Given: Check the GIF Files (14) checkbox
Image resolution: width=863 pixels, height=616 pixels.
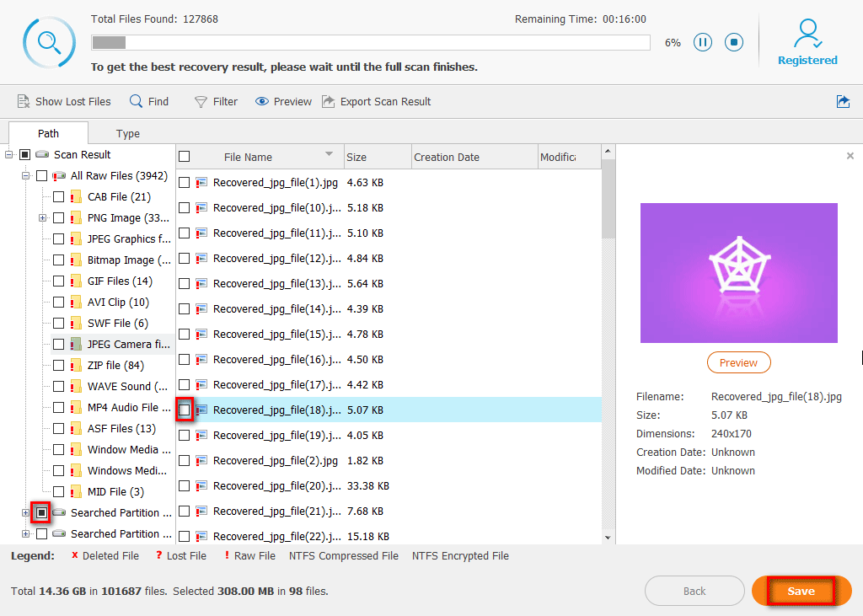Looking at the screenshot, I should (x=58, y=281).
